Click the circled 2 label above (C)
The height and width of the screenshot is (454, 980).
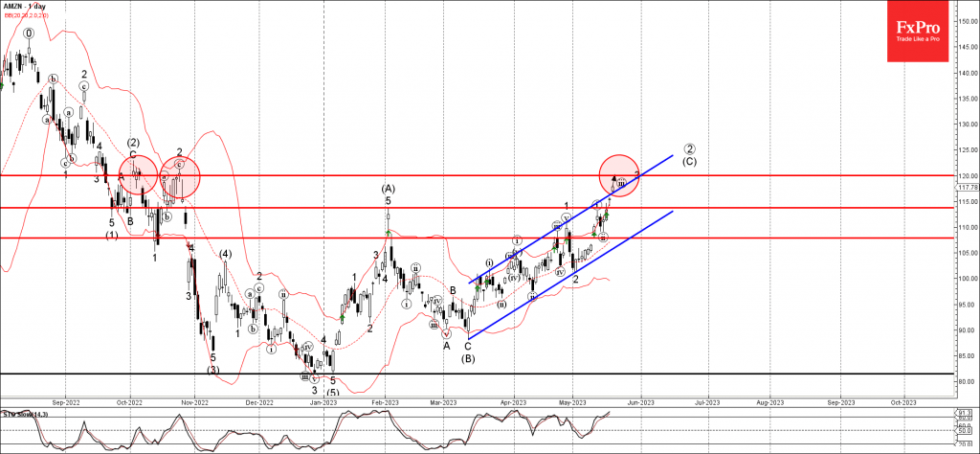point(689,148)
